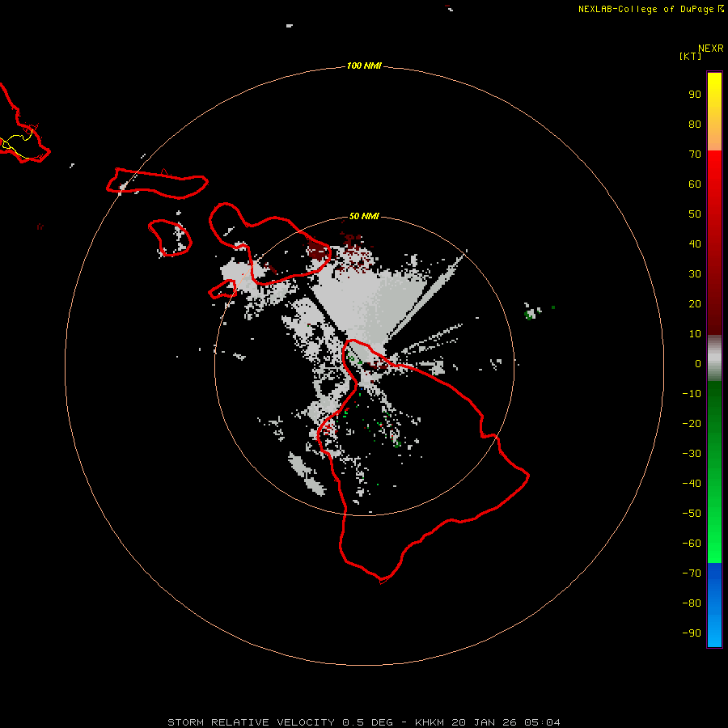
Task: Click the -60 value on the velocity scale
Action: click(x=692, y=544)
